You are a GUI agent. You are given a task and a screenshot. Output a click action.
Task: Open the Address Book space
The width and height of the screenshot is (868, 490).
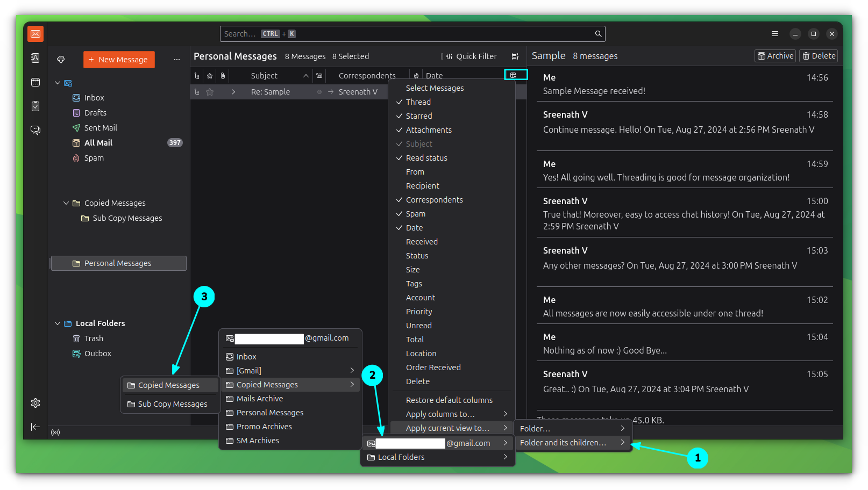pyautogui.click(x=35, y=58)
